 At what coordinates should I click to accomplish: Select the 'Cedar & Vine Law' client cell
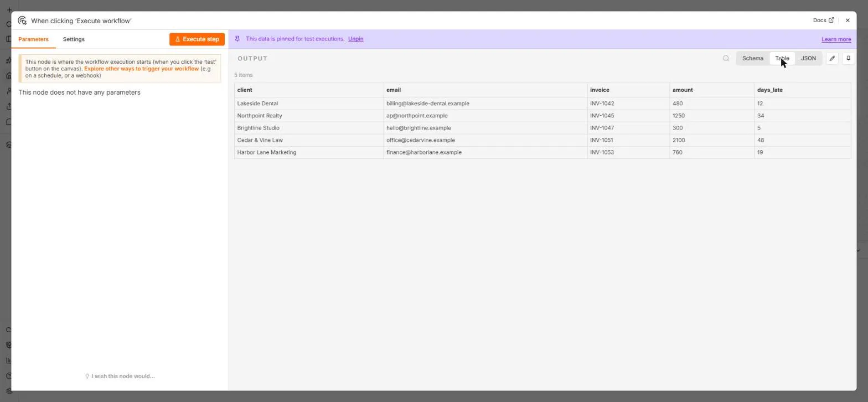(308, 140)
